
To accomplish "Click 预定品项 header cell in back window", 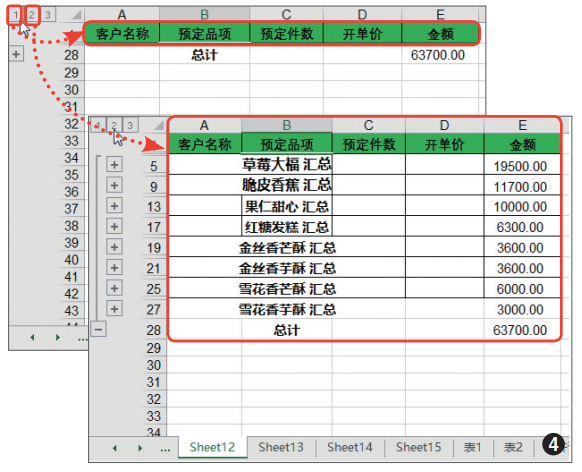I will pyautogui.click(x=205, y=34).
